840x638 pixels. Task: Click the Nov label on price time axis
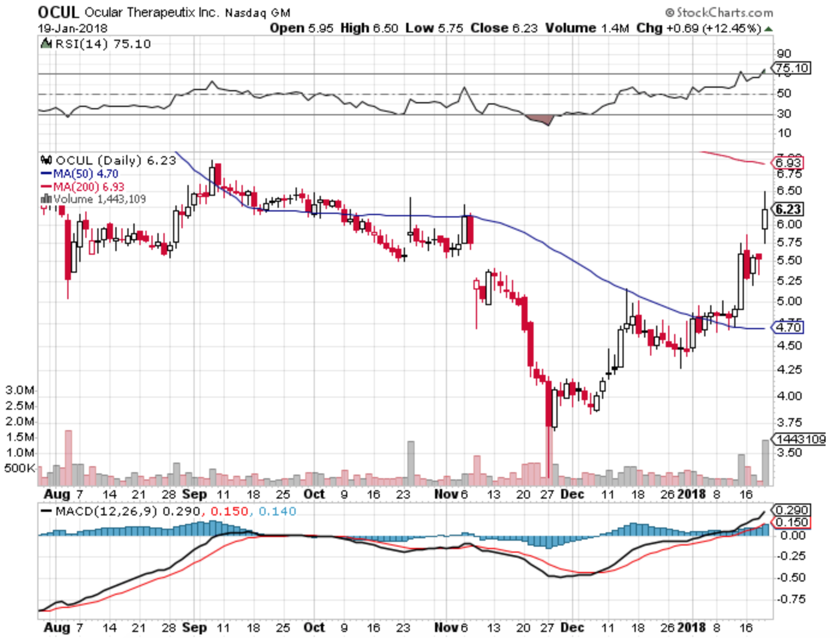(x=446, y=494)
